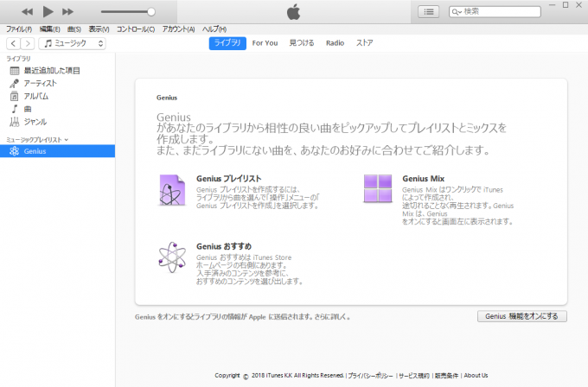Open the アカウント(A) menu

point(178,29)
